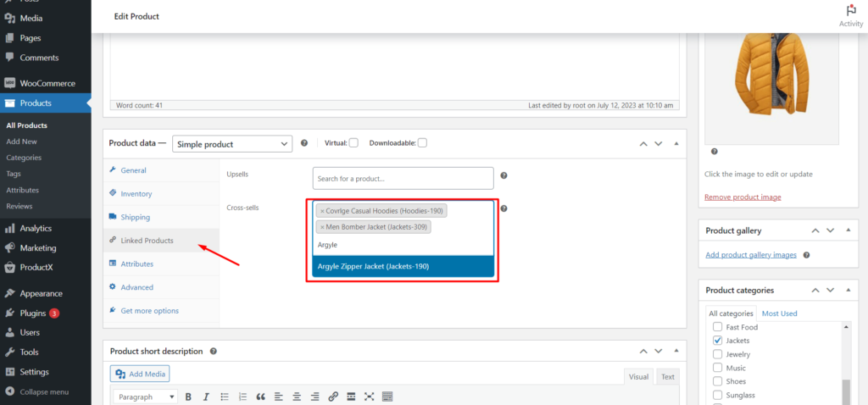Collapse the admin sidebar menu
Screen dimensions: 868x405
[x=46, y=391]
